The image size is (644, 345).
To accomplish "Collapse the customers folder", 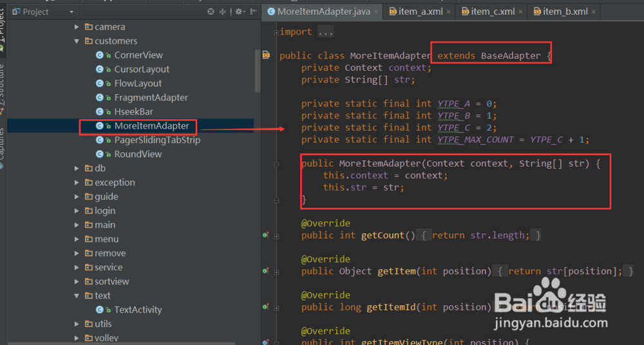I will 77,41.
